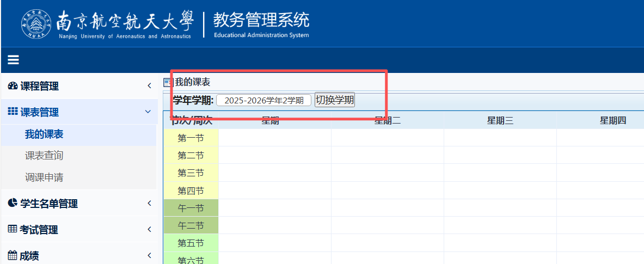Expand the 课程管理 menu chevron
Image resolution: width=644 pixels, height=264 pixels.
pos(149,86)
